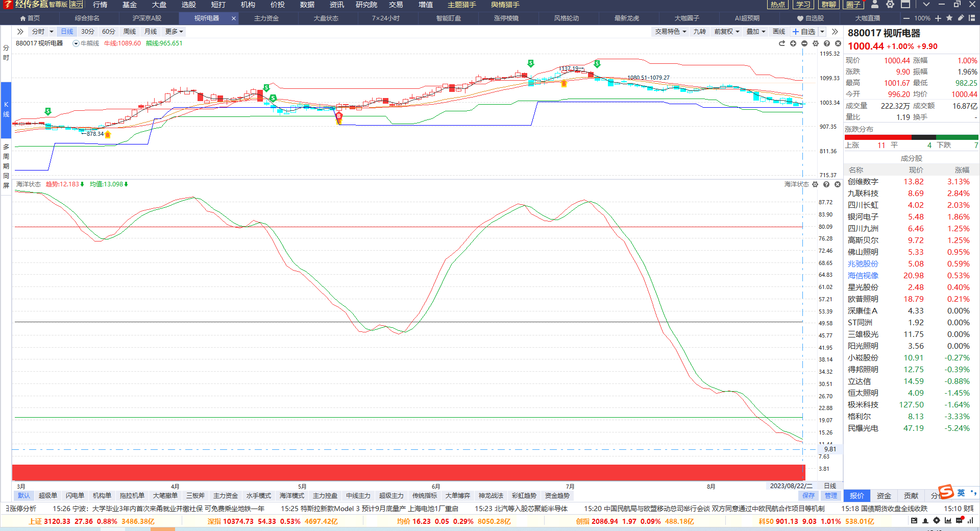Viewport: 980px width, 531px height.
Task: Switch chart to 月线 period
Action: (151, 32)
